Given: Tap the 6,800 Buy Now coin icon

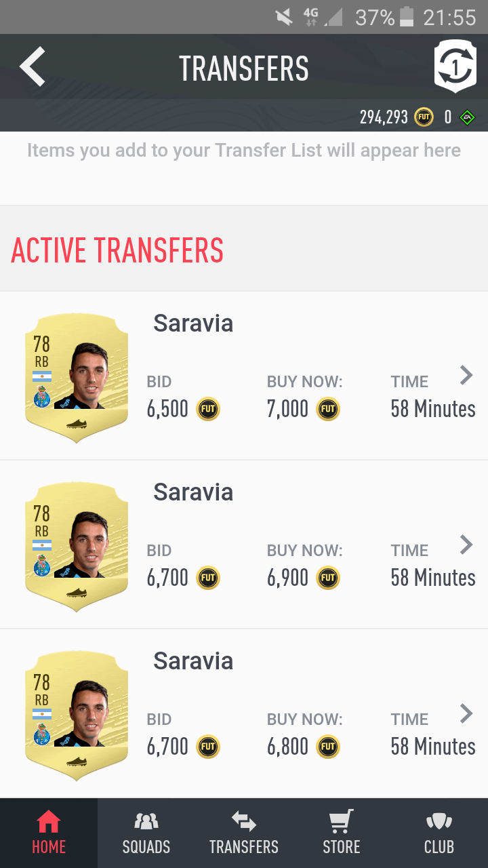Looking at the screenshot, I should point(328,747).
